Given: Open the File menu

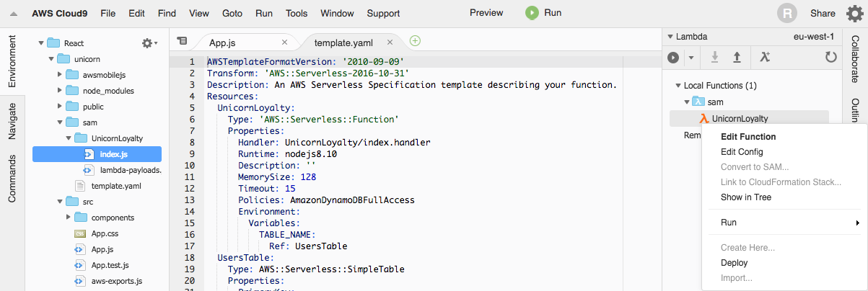Looking at the screenshot, I should coord(108,13).
